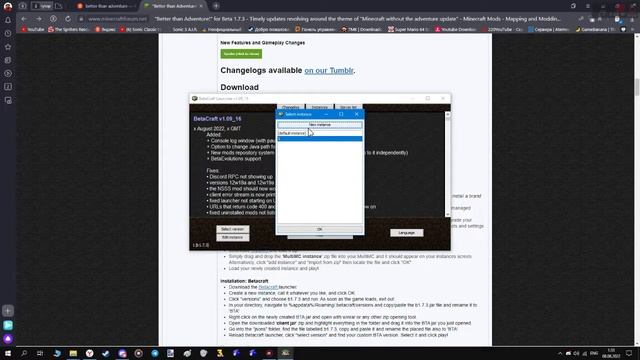Open the Spriters Resource bookmark
Viewport: 640px width, 360px height.
click(69, 29)
